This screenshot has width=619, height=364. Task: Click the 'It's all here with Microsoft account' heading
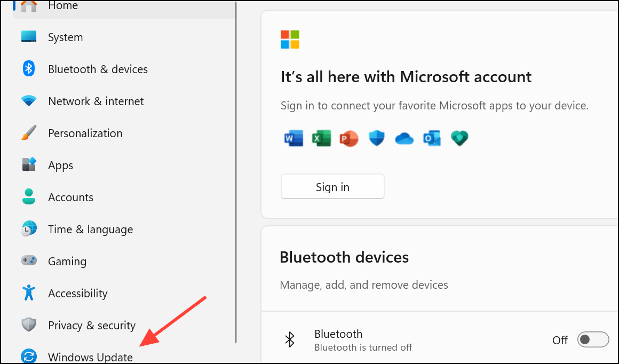point(406,77)
